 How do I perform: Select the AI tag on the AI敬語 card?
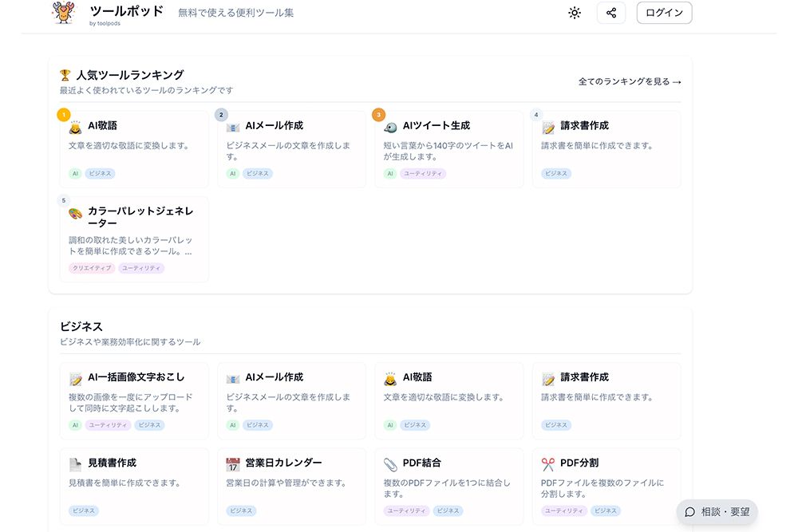(73, 173)
